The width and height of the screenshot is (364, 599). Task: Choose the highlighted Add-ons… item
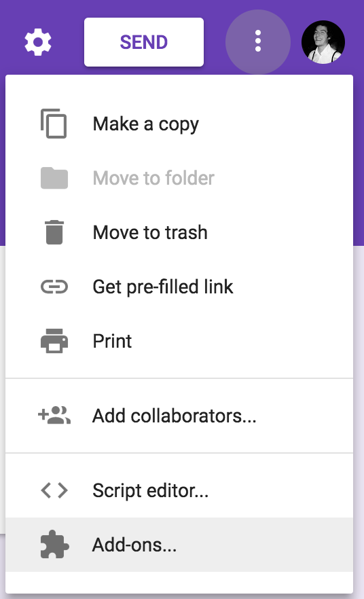point(179,545)
